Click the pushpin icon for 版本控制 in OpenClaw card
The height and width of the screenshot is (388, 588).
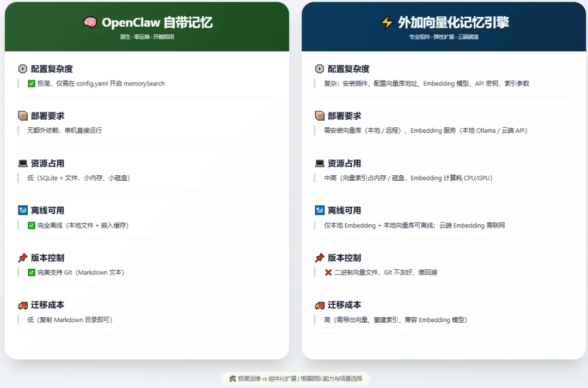pos(23,258)
